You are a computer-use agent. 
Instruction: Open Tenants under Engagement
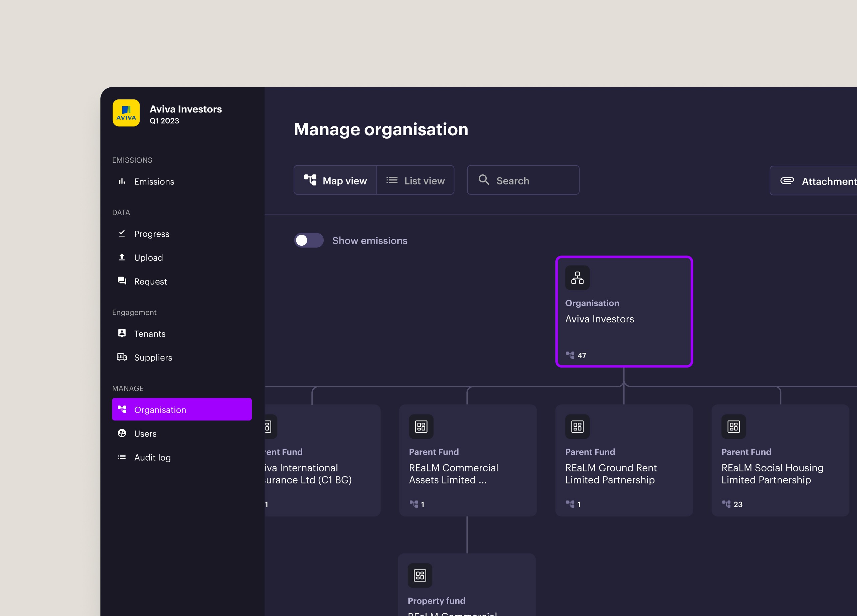(149, 334)
